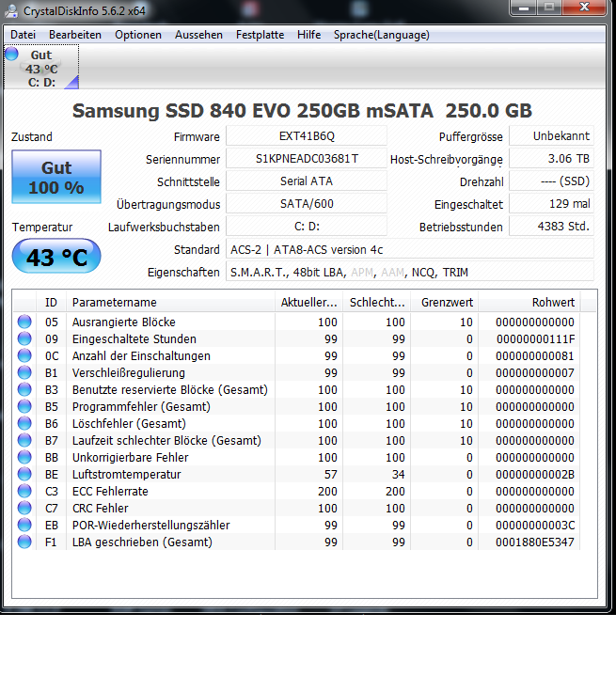Open the Aussehen menu
The image size is (616, 676).
[198, 35]
